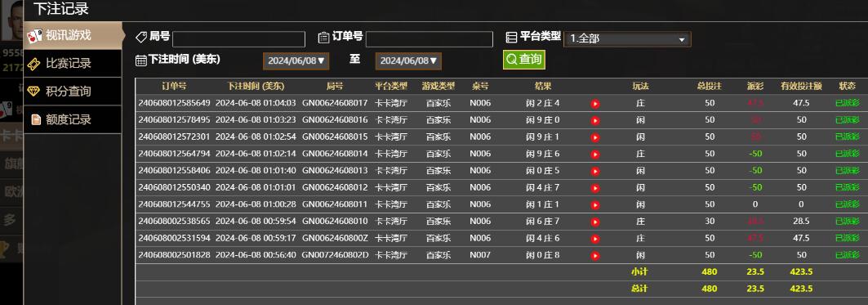The width and height of the screenshot is (868, 305).
Task: Click table number N007
Action: coord(480,255)
